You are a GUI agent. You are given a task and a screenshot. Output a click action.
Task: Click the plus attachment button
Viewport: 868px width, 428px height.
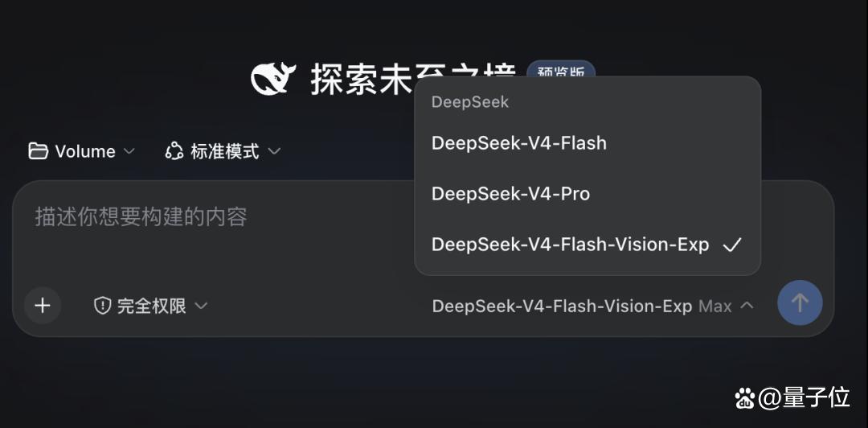pos(43,305)
